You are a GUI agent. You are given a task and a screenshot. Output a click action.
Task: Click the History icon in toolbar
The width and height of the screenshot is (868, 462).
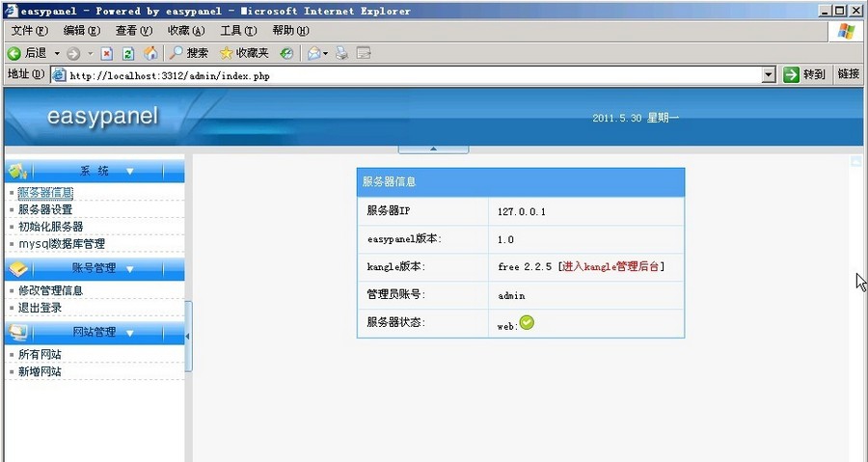pyautogui.click(x=286, y=54)
